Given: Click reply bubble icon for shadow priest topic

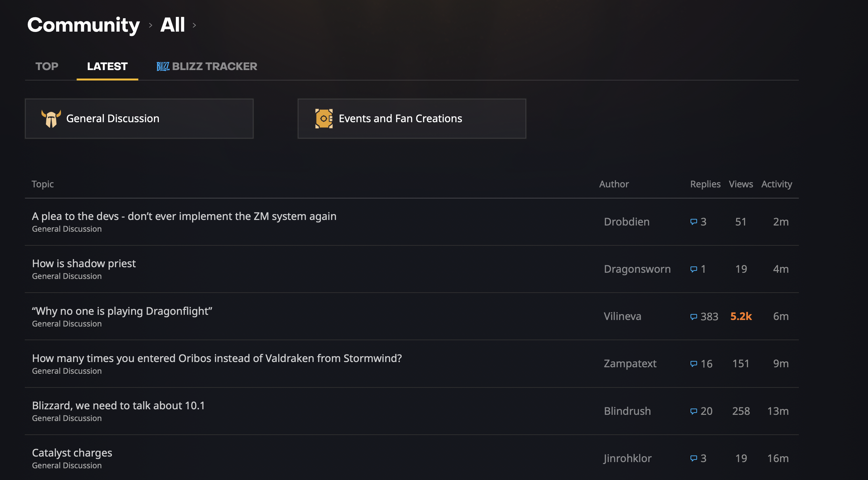Looking at the screenshot, I should 693,269.
